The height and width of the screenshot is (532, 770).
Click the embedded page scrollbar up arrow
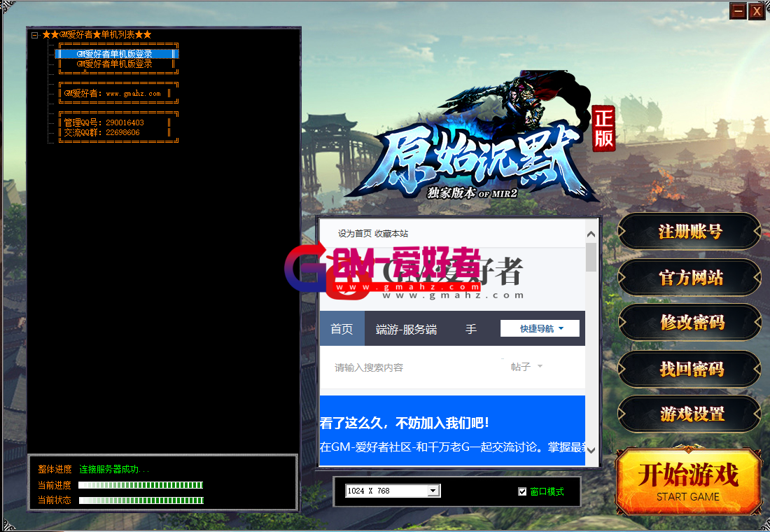[591, 234]
